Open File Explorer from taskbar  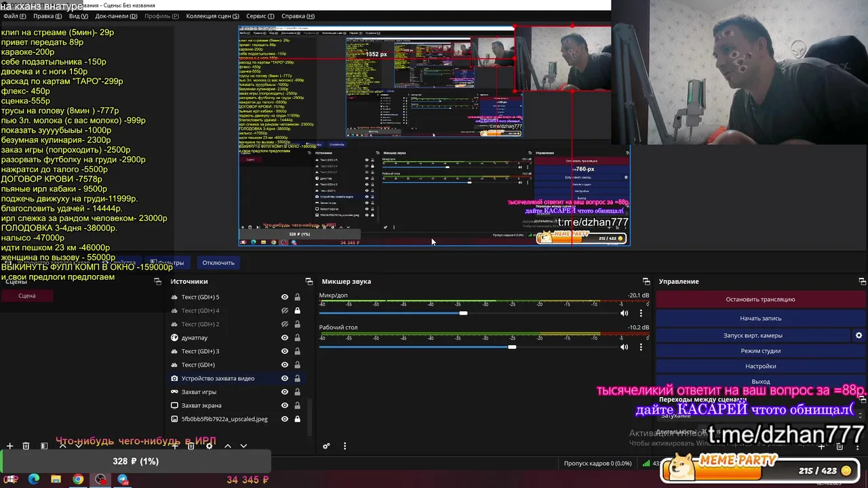(56, 479)
